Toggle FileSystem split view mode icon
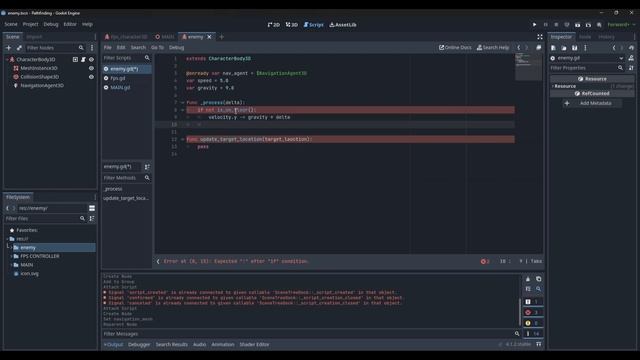The width and height of the screenshot is (640, 360). (x=92, y=208)
